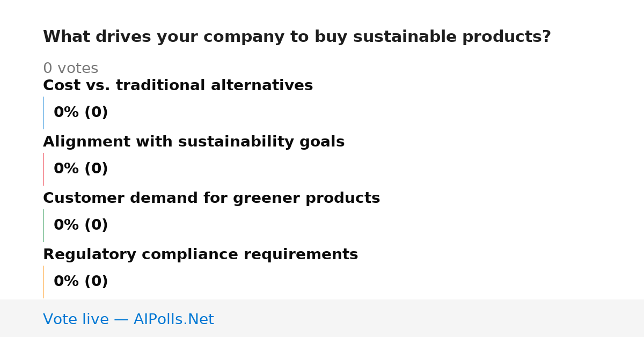Click the 0% value for Customer demand
This screenshot has height=337, width=644.
[x=67, y=225]
